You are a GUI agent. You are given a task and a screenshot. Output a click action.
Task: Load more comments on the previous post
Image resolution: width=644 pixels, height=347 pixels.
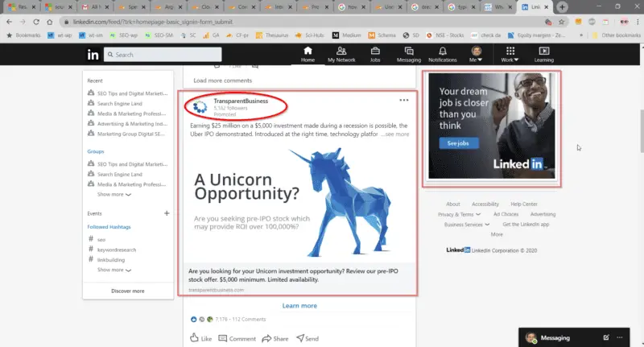[223, 81]
